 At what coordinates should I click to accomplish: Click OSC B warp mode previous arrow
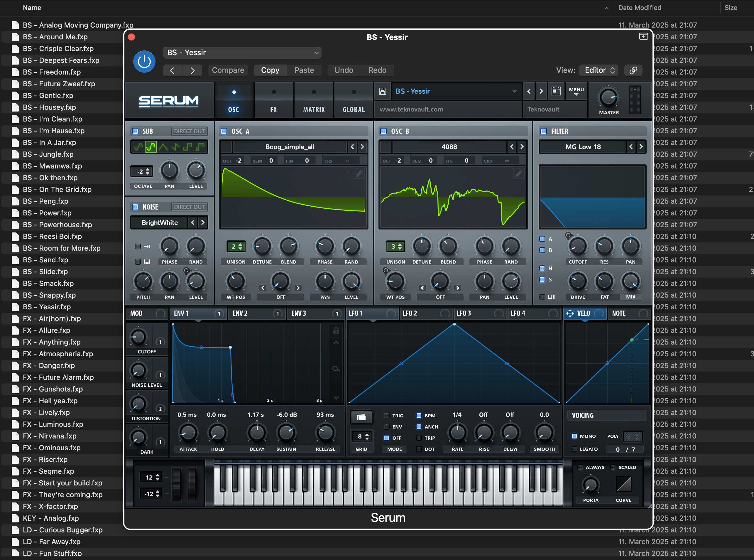(x=422, y=288)
